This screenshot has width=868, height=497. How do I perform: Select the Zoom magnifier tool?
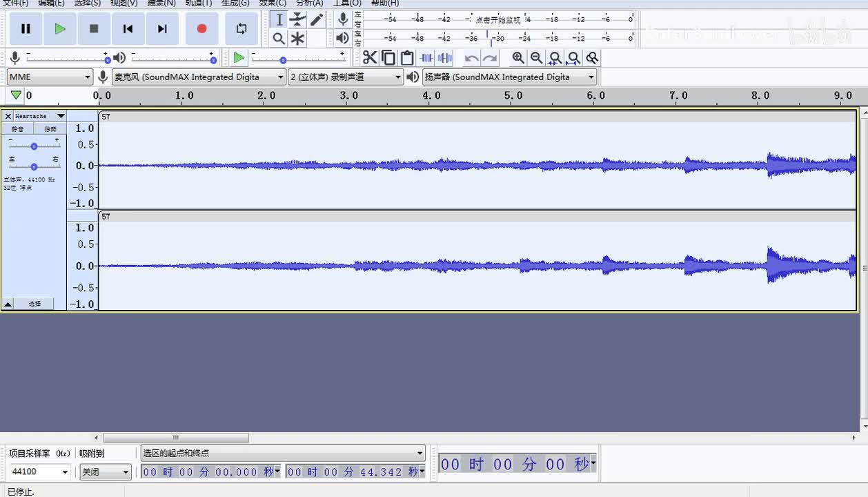pos(279,39)
